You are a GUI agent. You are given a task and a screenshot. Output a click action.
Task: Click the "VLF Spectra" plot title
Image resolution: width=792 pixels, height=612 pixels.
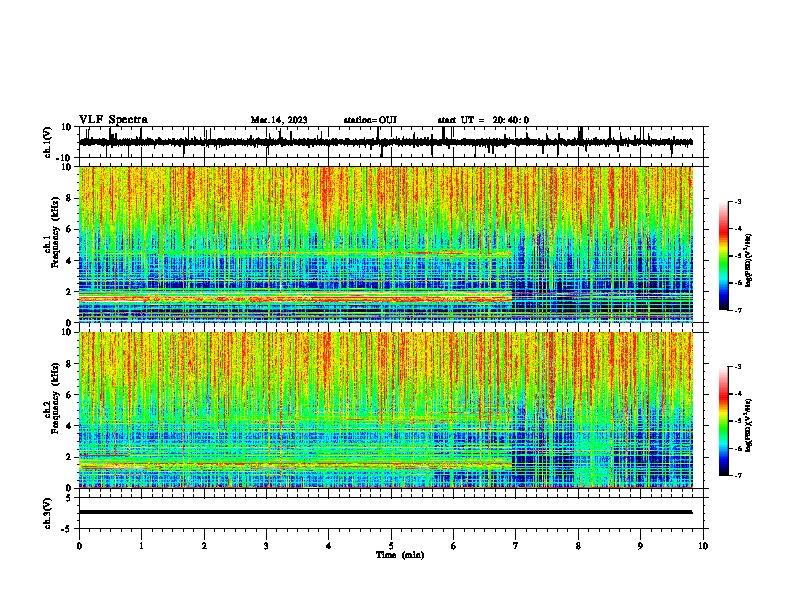(113, 120)
